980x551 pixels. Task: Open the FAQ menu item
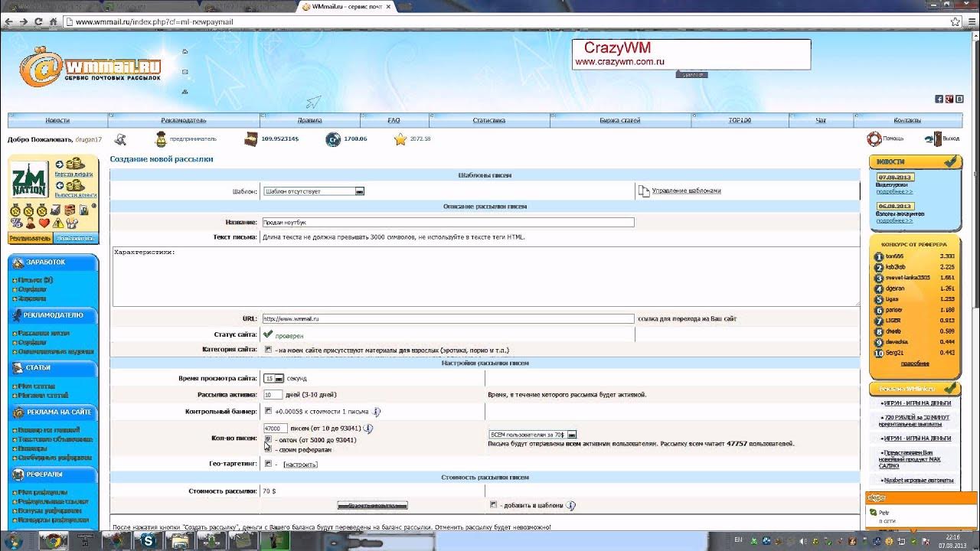point(394,120)
